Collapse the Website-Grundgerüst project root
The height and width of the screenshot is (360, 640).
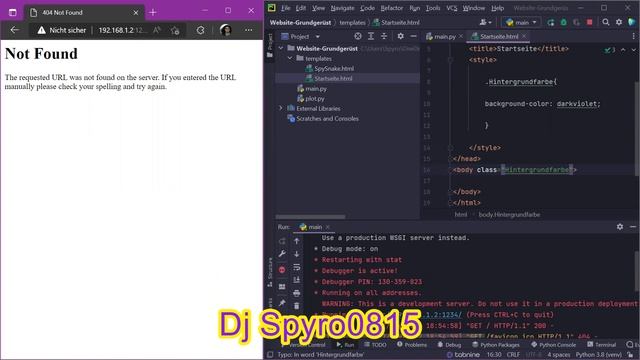click(x=281, y=48)
